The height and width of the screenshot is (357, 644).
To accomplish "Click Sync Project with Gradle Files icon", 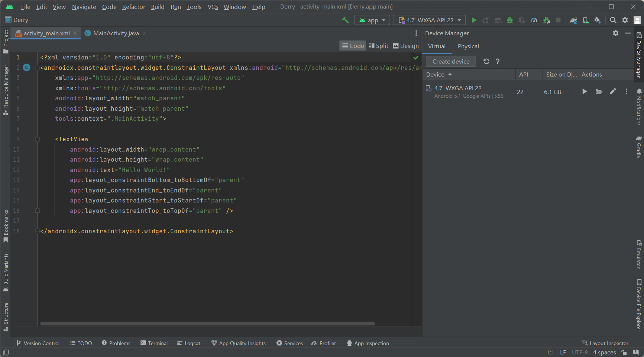I will (x=574, y=20).
